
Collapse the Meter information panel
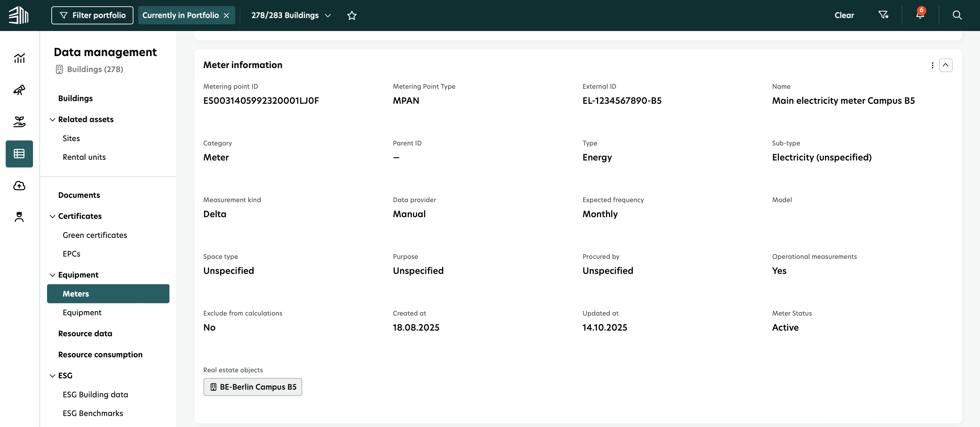(946, 65)
